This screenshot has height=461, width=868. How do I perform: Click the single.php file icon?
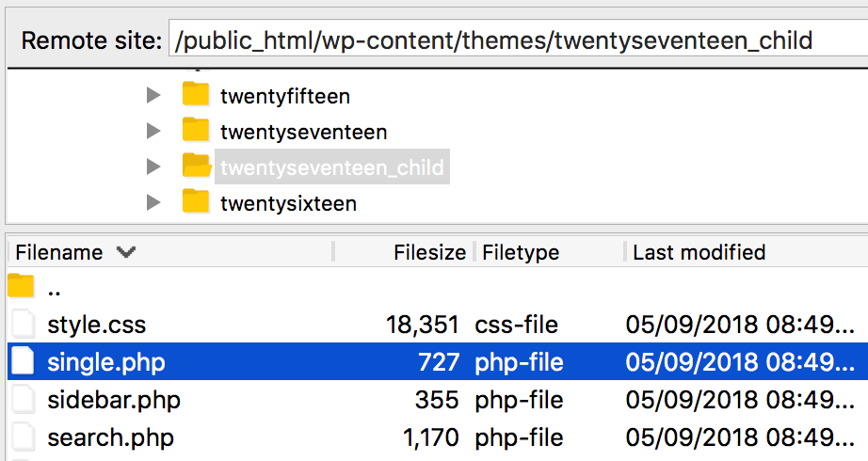(22, 361)
